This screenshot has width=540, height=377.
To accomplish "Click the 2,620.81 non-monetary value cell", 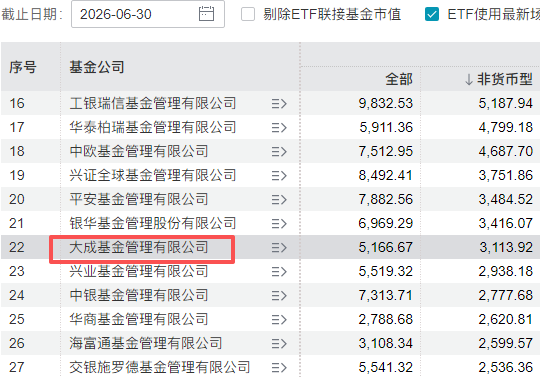I will pos(506,319).
